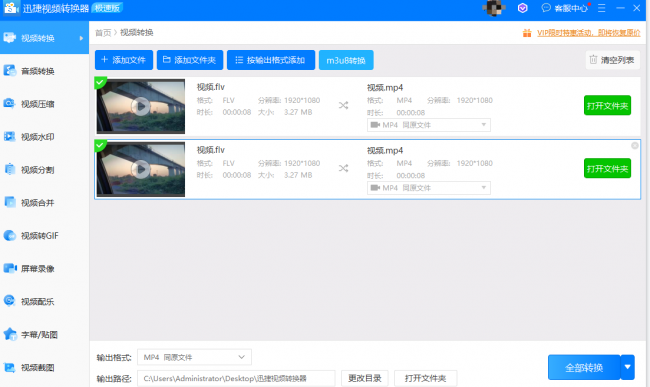Click the bottom 打开文件夹 button
Image resolution: width=650 pixels, height=387 pixels.
pos(426,378)
